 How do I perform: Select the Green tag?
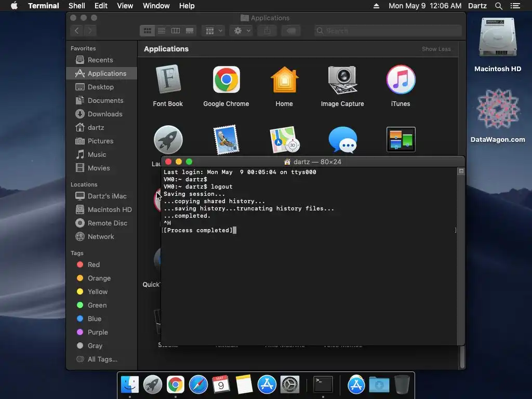(102, 305)
